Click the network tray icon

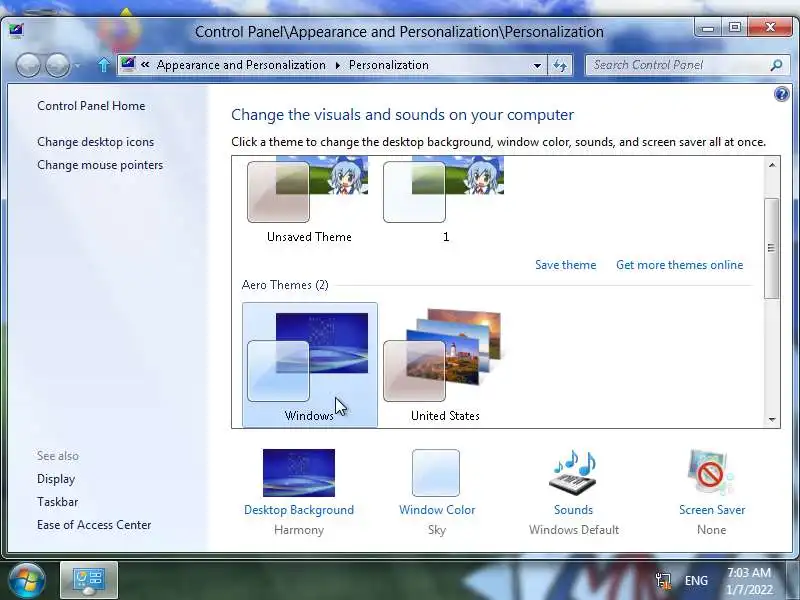coord(663,580)
